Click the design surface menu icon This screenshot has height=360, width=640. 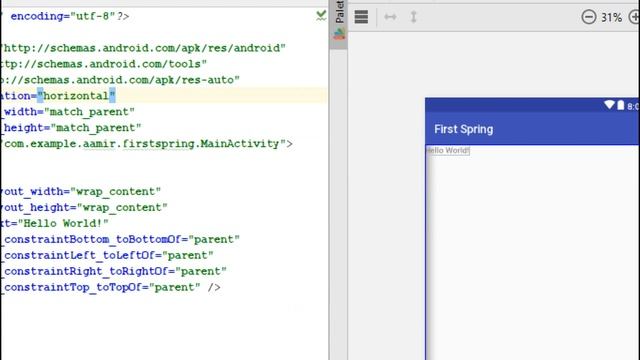(361, 17)
